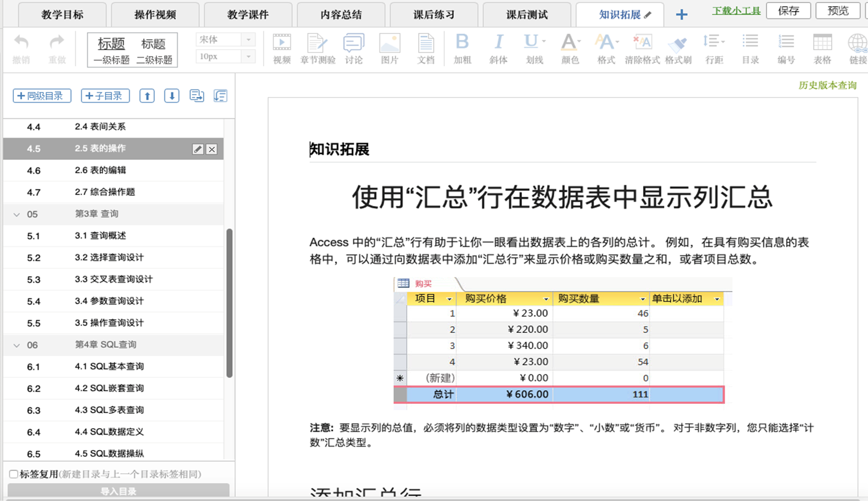The width and height of the screenshot is (868, 502).
Task: Insert a table using 表格 icon
Action: pos(822,48)
